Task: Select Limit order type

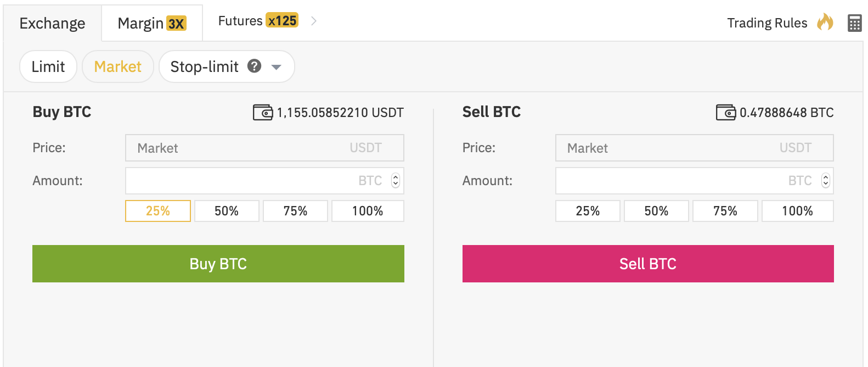Action: pyautogui.click(x=48, y=67)
